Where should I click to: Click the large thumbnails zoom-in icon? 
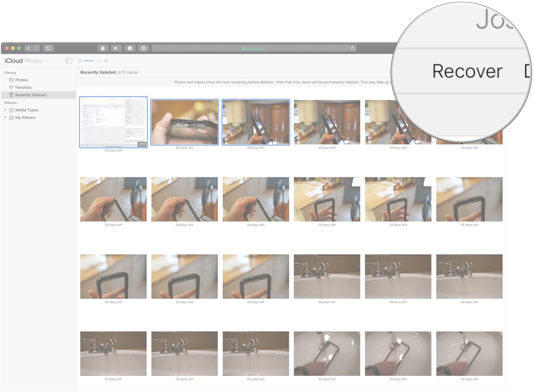point(106,61)
